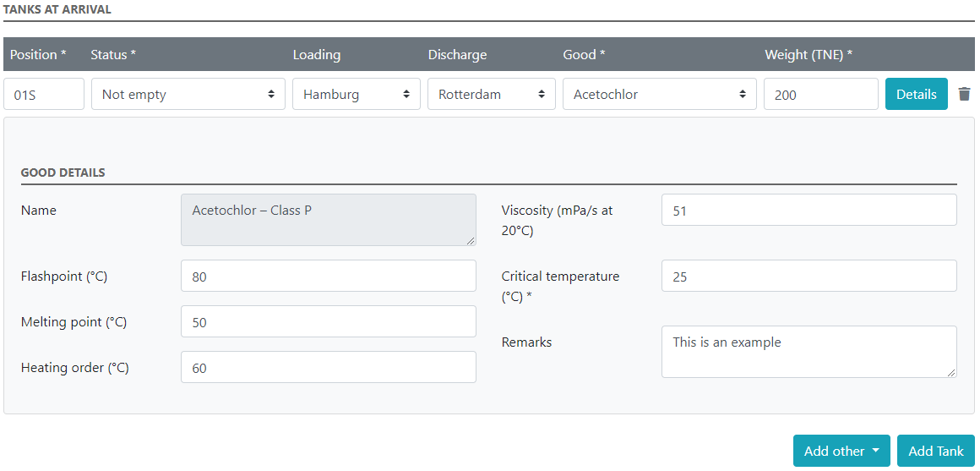Click the Position field containing 01S
The height and width of the screenshot is (471, 980).
click(x=44, y=94)
